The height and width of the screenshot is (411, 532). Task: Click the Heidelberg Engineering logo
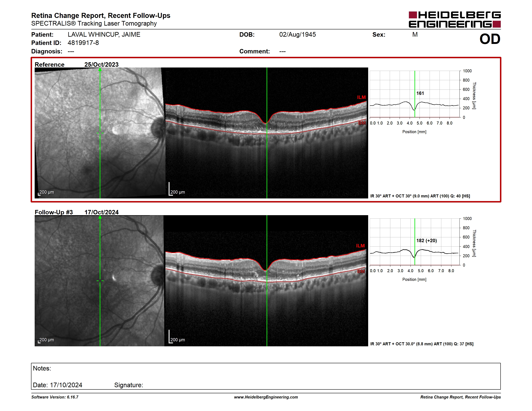[x=455, y=20]
